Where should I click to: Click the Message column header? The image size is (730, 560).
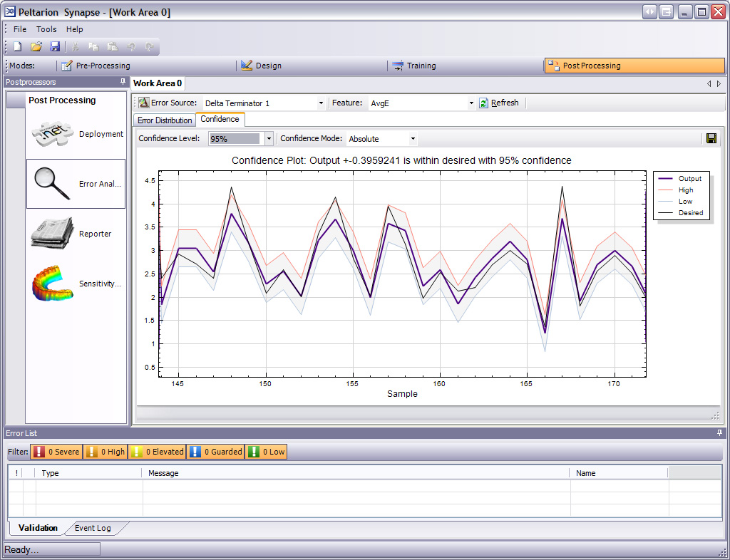pyautogui.click(x=164, y=473)
